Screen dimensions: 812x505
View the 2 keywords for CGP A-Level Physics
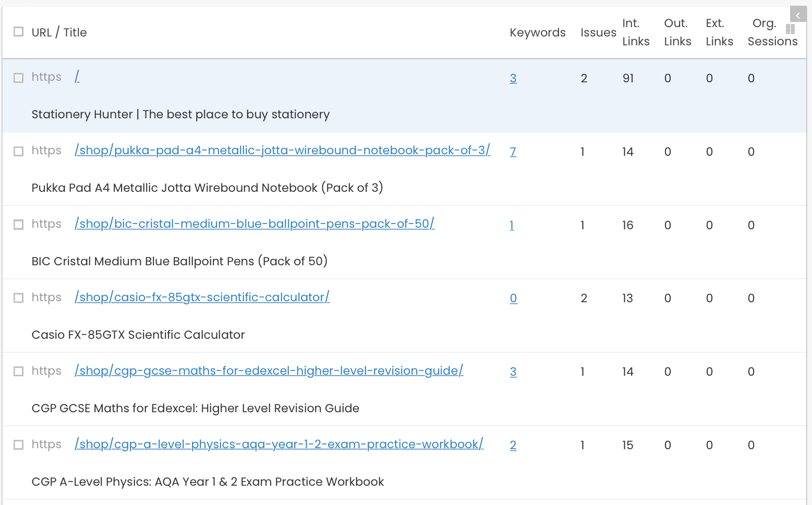(513, 445)
